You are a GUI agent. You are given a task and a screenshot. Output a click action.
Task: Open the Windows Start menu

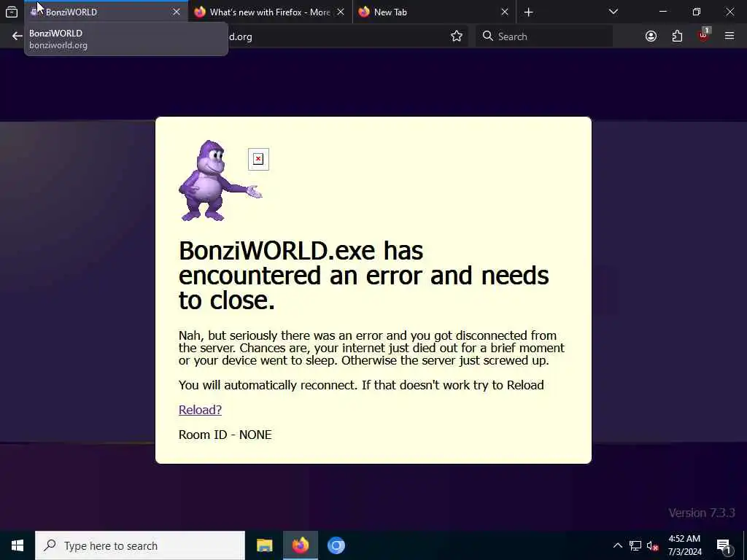coord(18,545)
